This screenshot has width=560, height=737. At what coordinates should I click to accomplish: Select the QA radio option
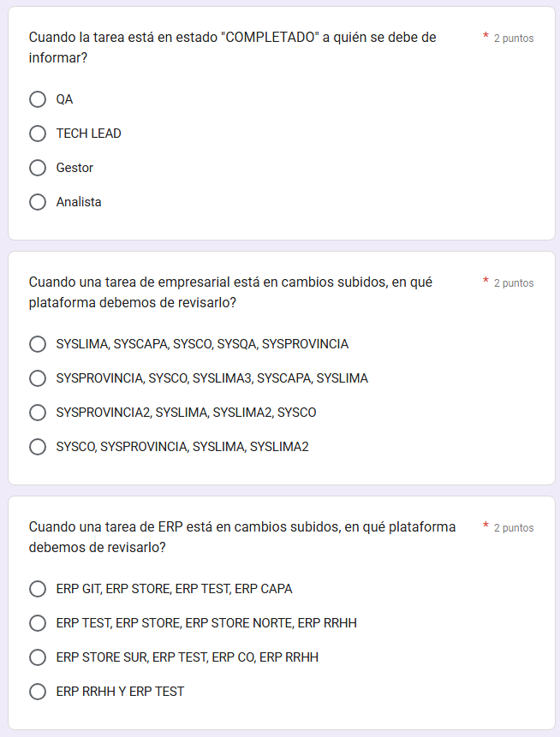pos(38,99)
